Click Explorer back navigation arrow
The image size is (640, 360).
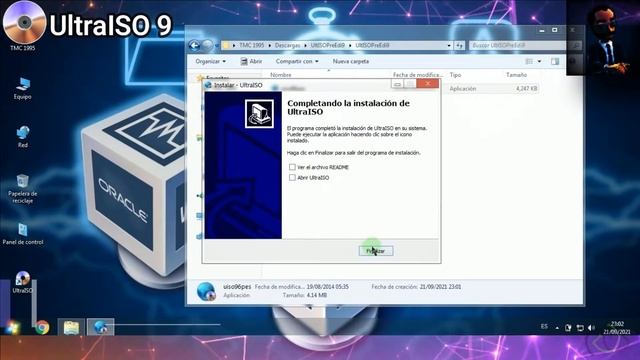pos(194,45)
